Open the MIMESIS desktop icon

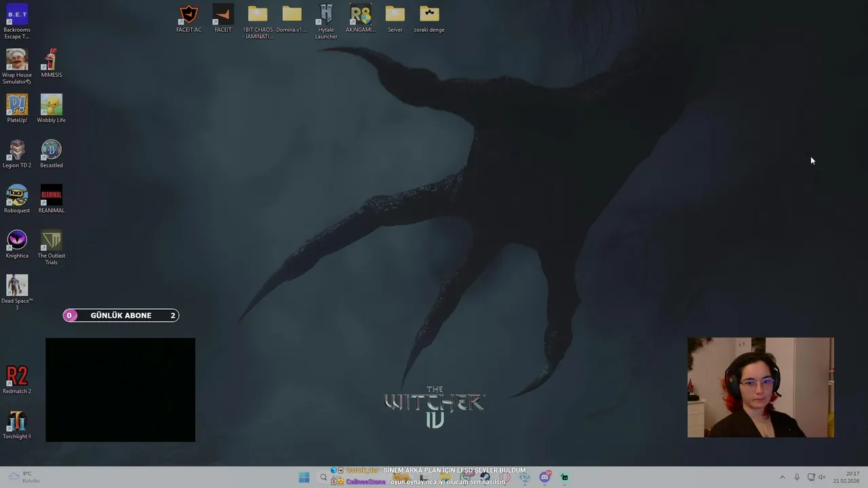click(x=51, y=62)
